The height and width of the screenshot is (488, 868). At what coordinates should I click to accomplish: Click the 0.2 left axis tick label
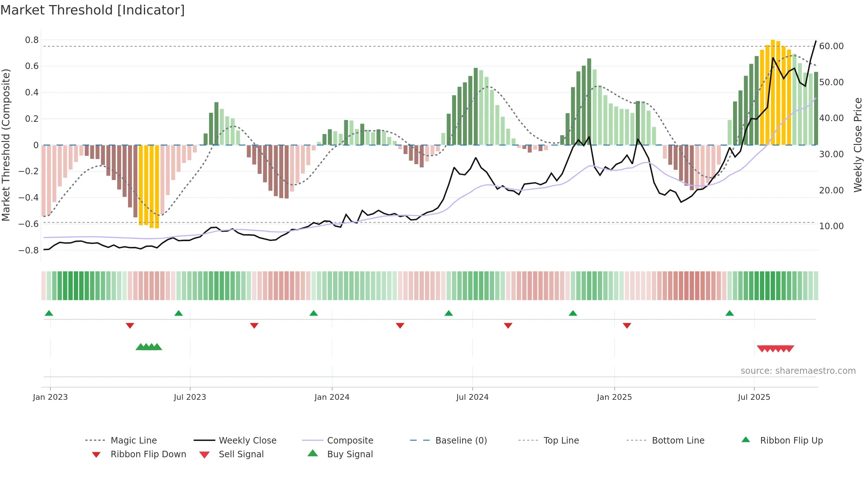[x=32, y=119]
